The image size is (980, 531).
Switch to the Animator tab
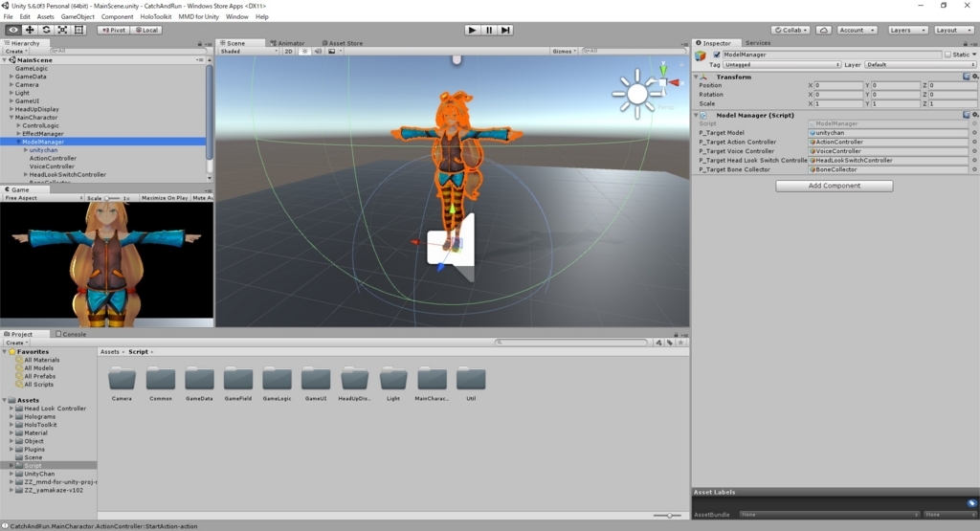tap(287, 43)
